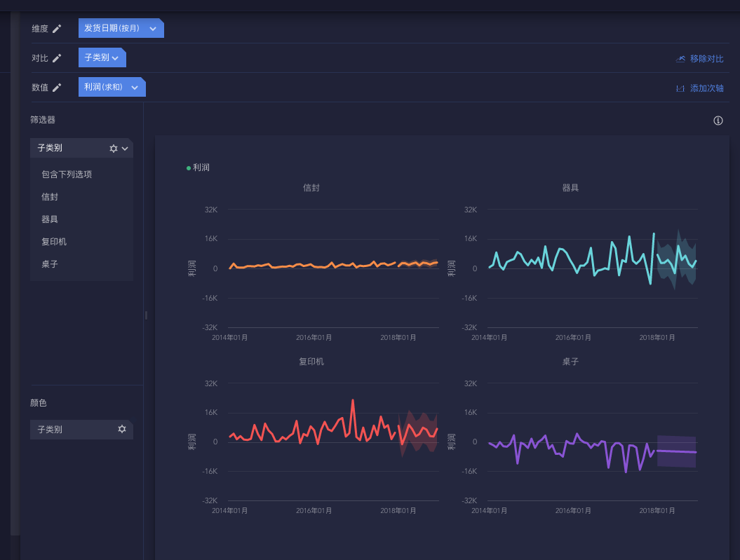This screenshot has width=740, height=560.
Task: Click the 添加次轴 axis icon
Action: tap(680, 88)
